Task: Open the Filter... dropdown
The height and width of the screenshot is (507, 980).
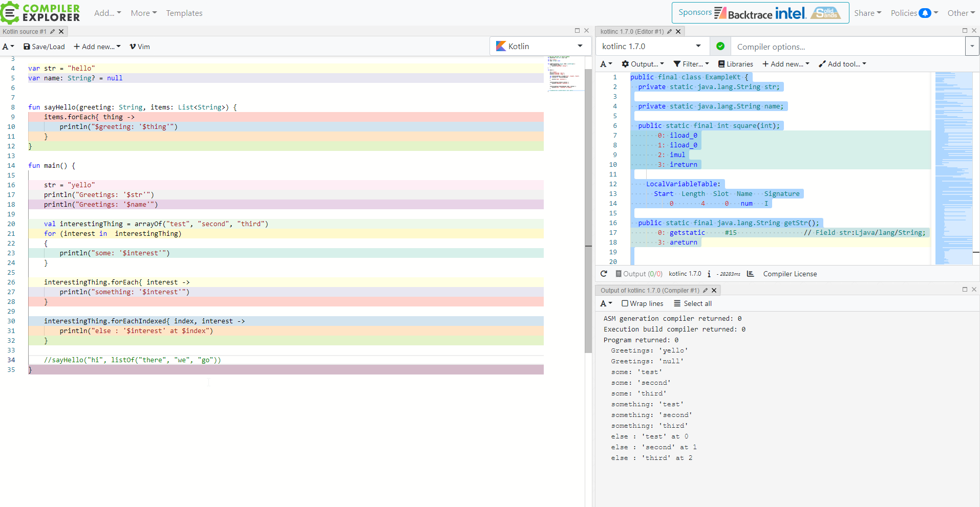Action: pos(691,64)
